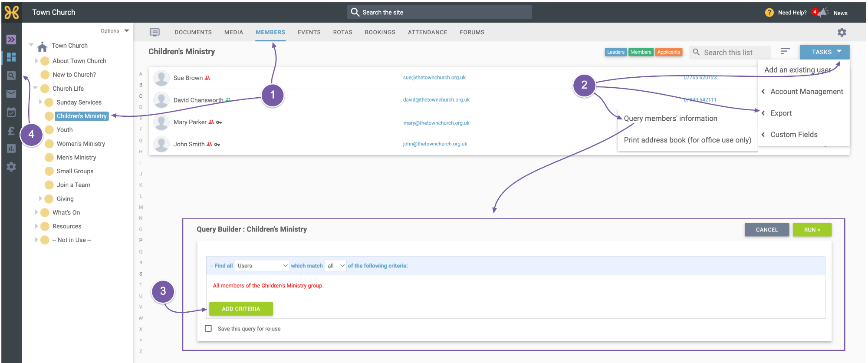
Task: Click the ChurchSuite logo icon
Action: (12, 12)
